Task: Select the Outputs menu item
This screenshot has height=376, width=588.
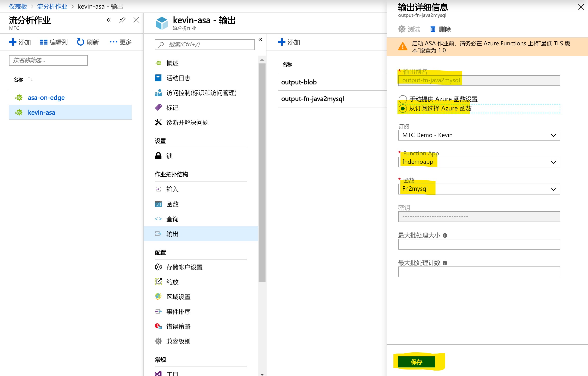Action: pos(201,234)
